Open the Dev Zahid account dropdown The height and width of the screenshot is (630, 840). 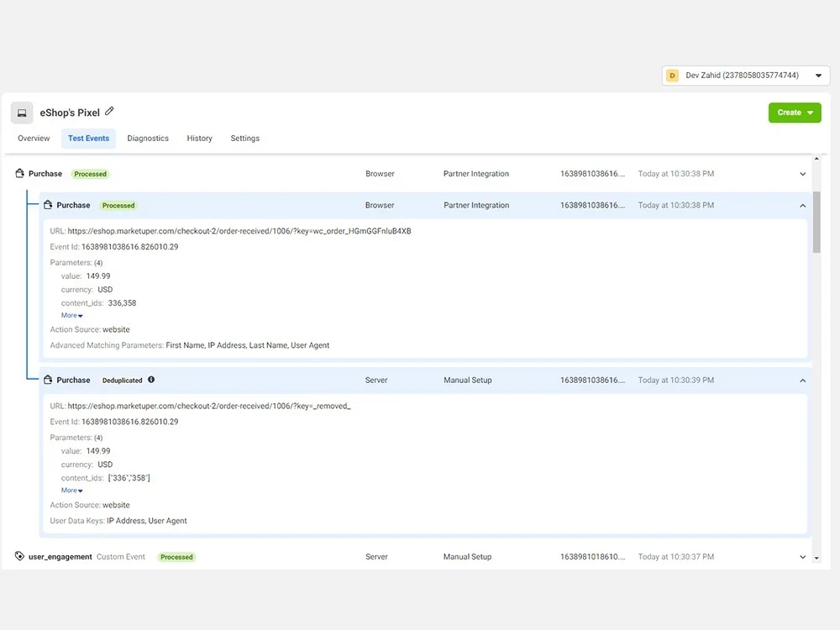click(x=746, y=76)
